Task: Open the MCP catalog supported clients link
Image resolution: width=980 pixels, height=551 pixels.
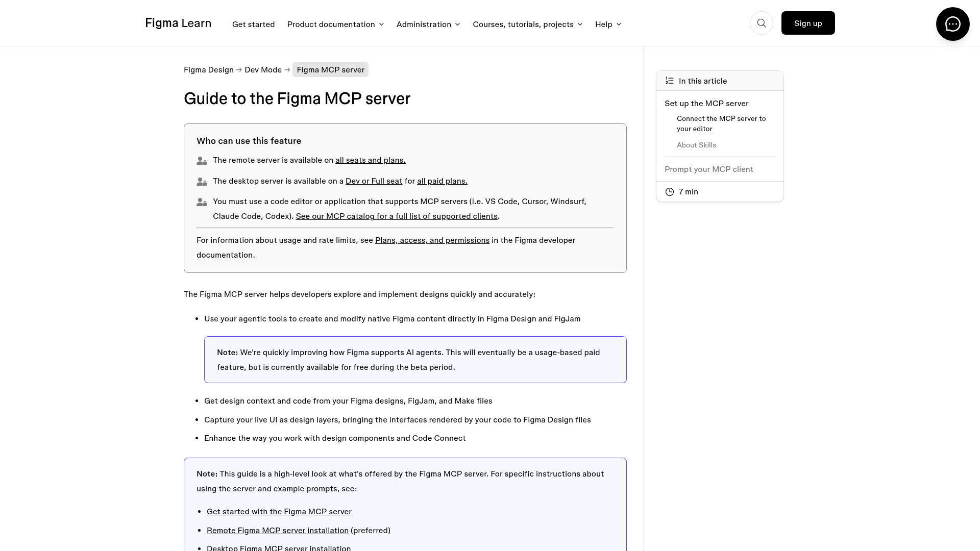Action: (x=397, y=216)
